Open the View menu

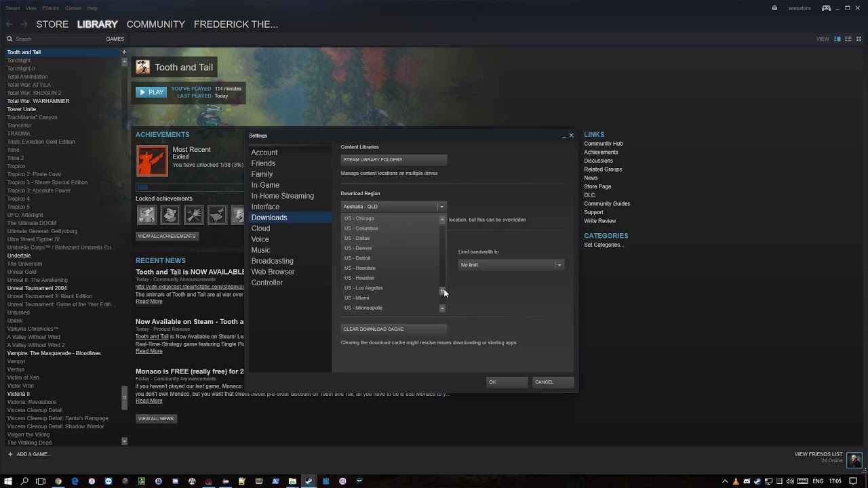click(31, 8)
